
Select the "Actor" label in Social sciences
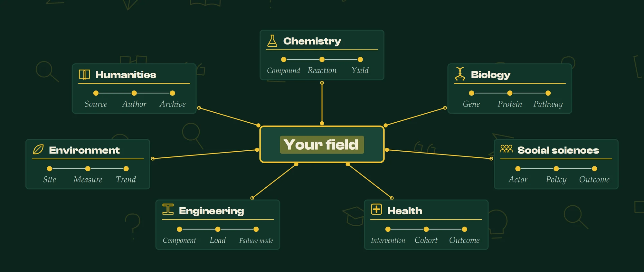(x=518, y=180)
